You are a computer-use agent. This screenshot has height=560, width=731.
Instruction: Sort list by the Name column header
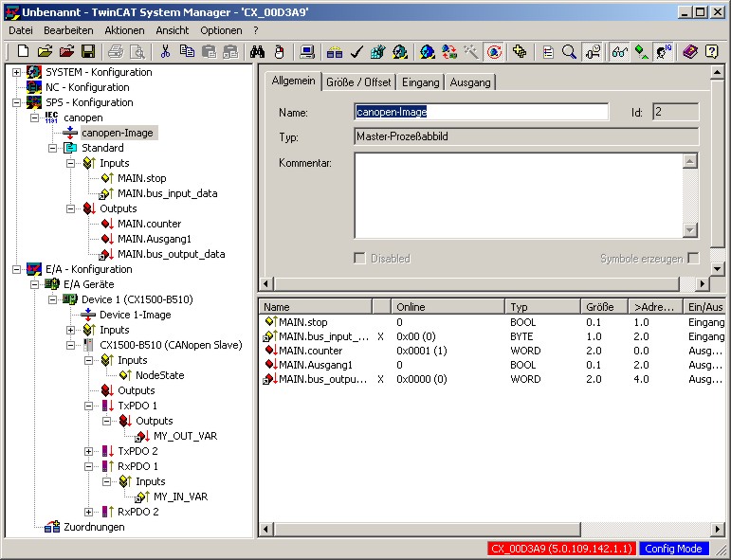point(316,307)
